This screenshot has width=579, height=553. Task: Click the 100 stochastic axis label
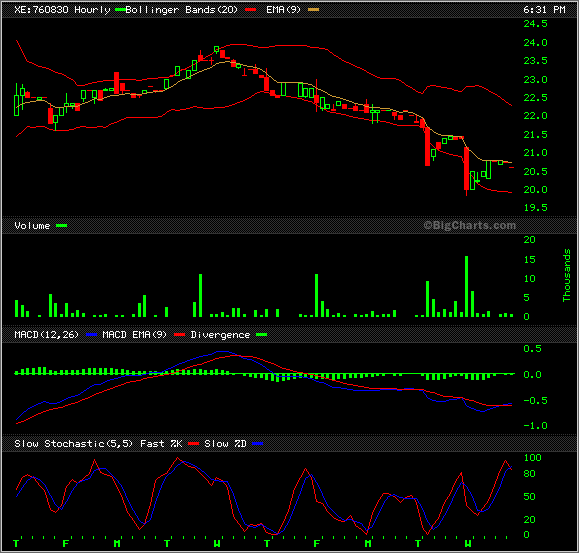532,458
